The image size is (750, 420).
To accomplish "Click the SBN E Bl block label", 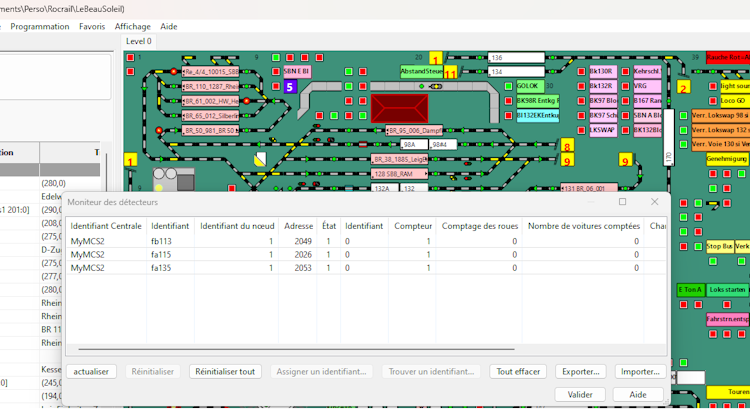I will tap(297, 72).
